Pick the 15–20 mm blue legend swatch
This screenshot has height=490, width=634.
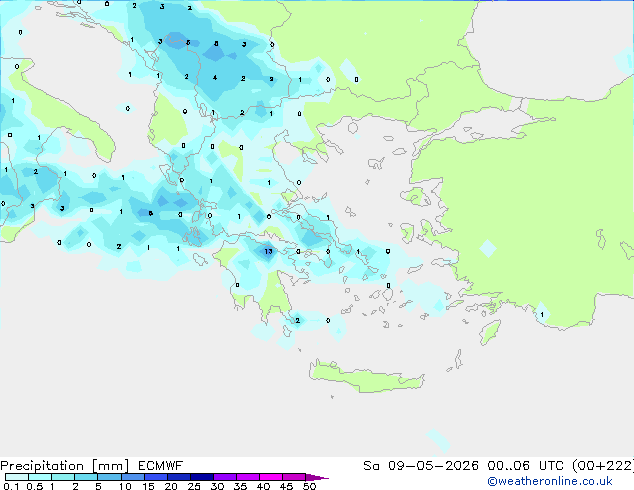pyautogui.click(x=156, y=477)
